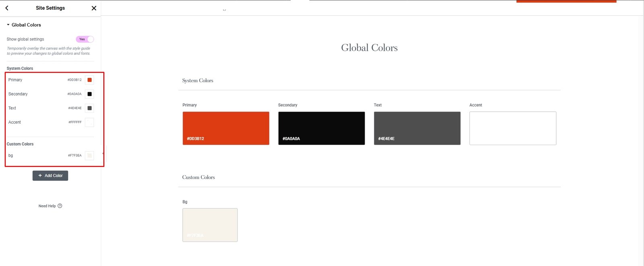The width and height of the screenshot is (644, 266).
Task: Click the Global Colors preview heading
Action: [x=369, y=48]
